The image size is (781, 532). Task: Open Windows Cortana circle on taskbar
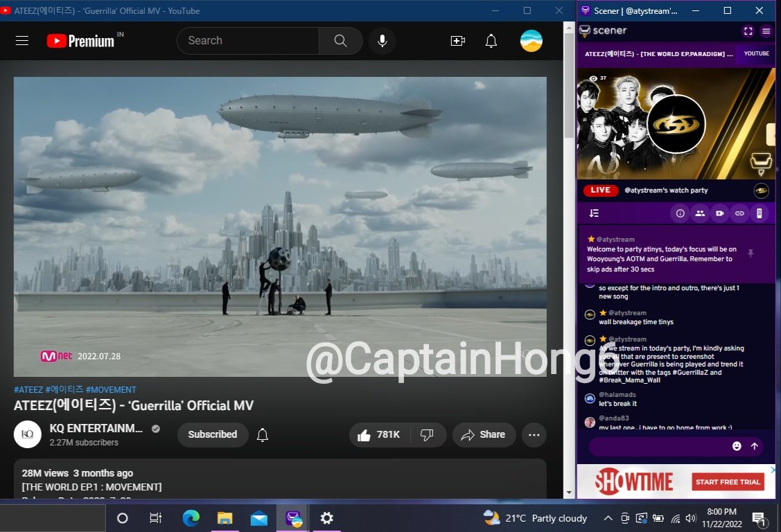tap(122, 518)
